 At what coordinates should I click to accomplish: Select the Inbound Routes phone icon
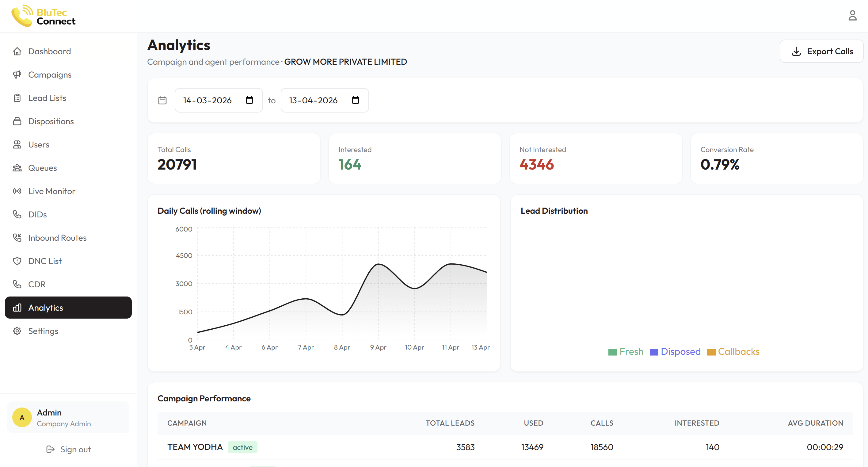pyautogui.click(x=17, y=237)
